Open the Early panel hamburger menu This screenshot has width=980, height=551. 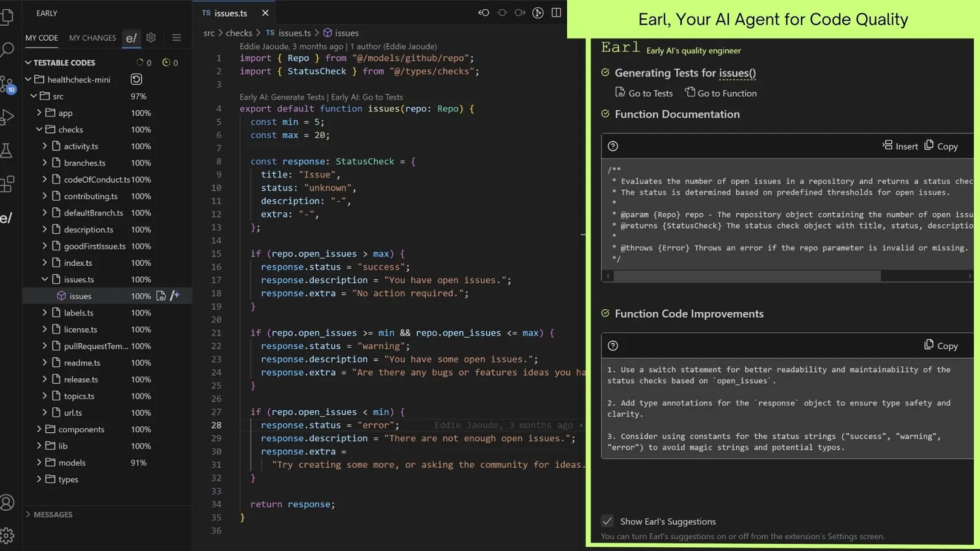pos(176,37)
